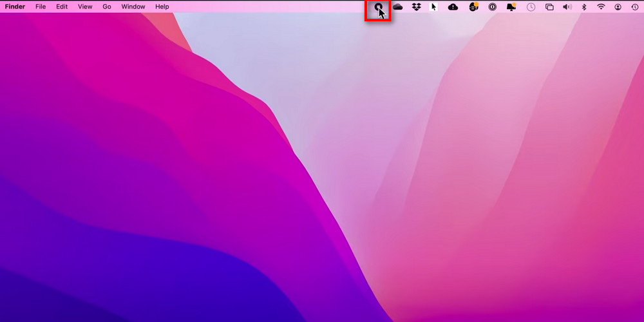Open the Time Machine menu bar icon
The width and height of the screenshot is (644, 322).
(634, 7)
